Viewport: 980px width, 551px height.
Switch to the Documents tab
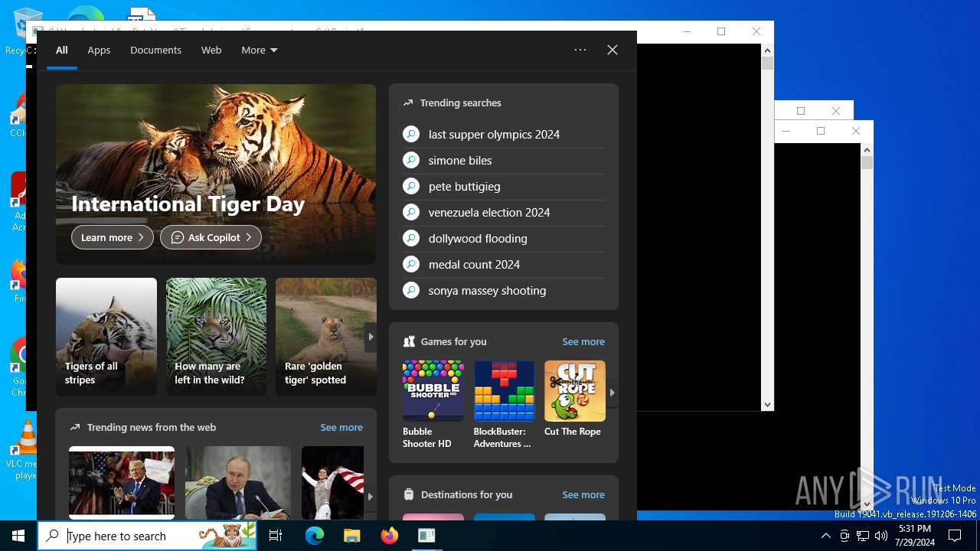(x=155, y=50)
